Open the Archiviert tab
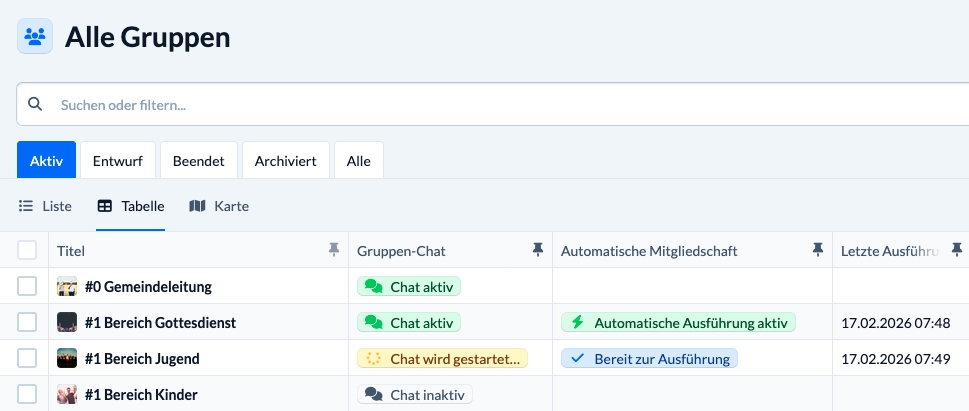The height and width of the screenshot is (411, 969). [285, 160]
